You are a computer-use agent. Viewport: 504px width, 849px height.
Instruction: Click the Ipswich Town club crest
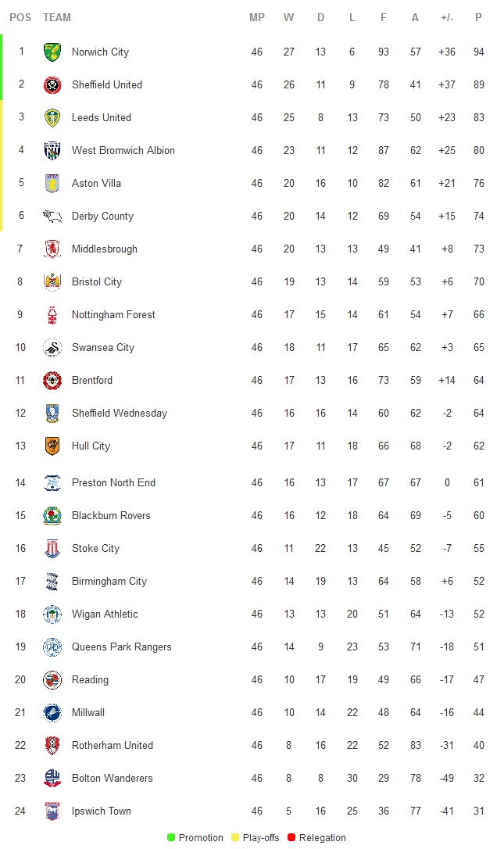[x=52, y=811]
